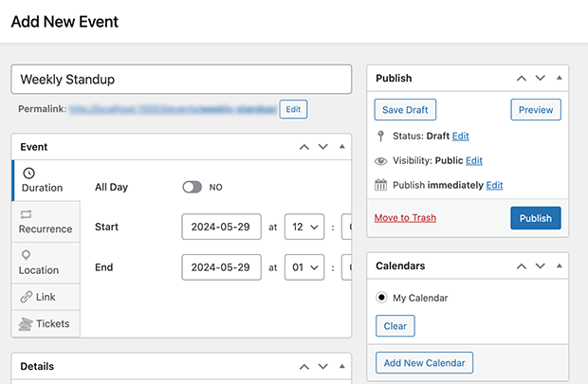Click the clock icon above Duration
This screenshot has height=384, width=588.
[x=28, y=174]
